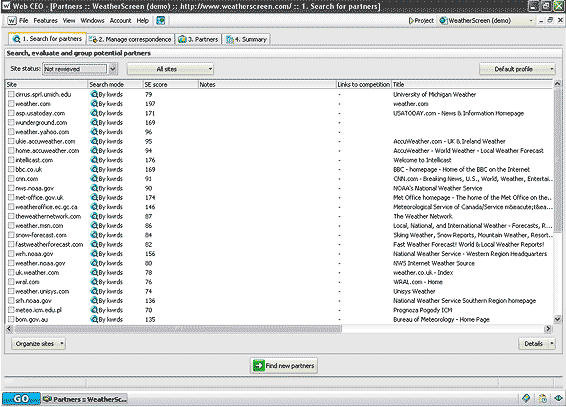Sort by the Title column header
Screen dimensions: 566x407
tap(472, 84)
